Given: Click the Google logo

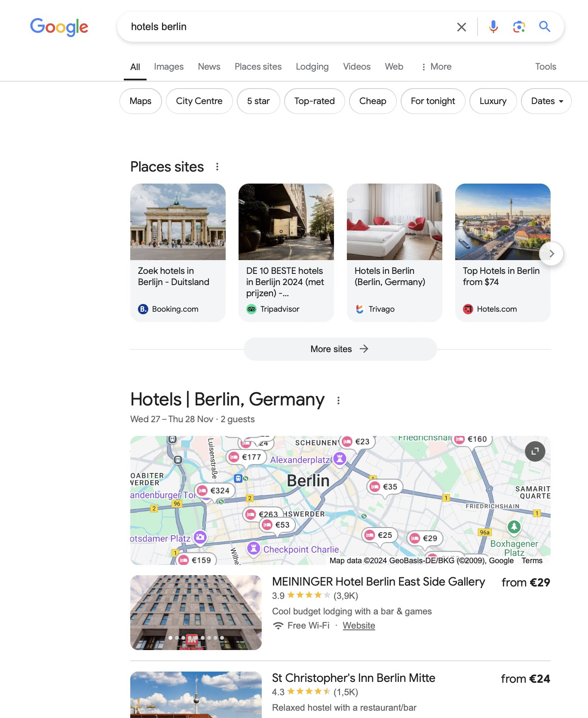Looking at the screenshot, I should [x=59, y=27].
